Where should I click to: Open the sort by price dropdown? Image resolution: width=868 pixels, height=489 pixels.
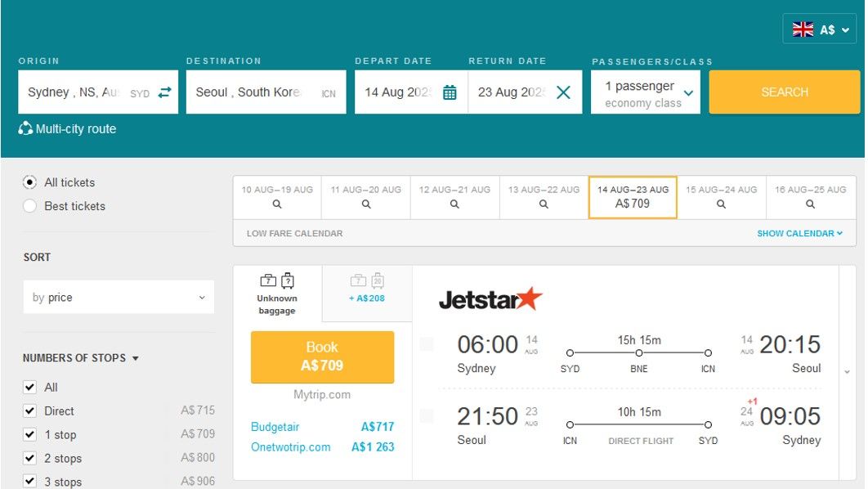click(119, 298)
